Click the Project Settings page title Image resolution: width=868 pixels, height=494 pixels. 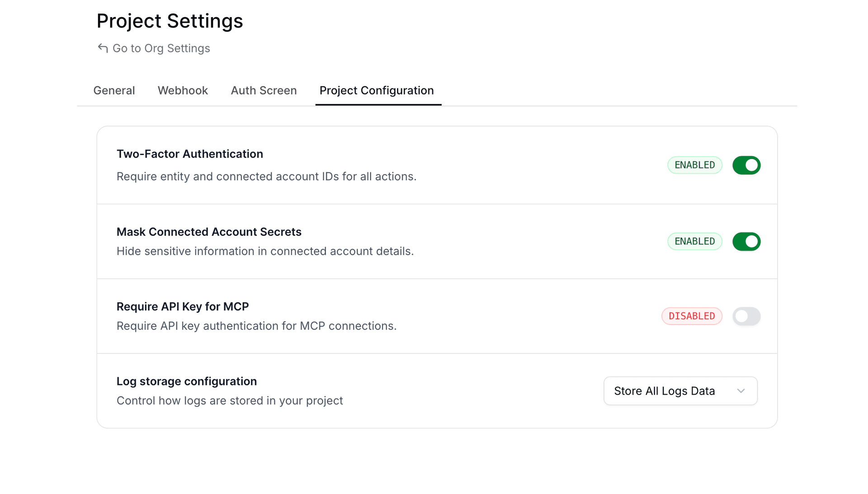170,21
